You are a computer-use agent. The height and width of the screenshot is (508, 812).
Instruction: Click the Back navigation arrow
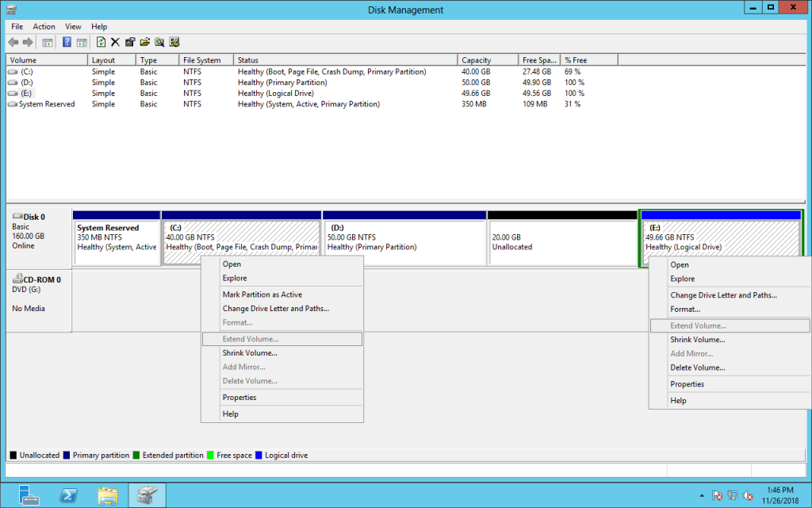(x=12, y=42)
